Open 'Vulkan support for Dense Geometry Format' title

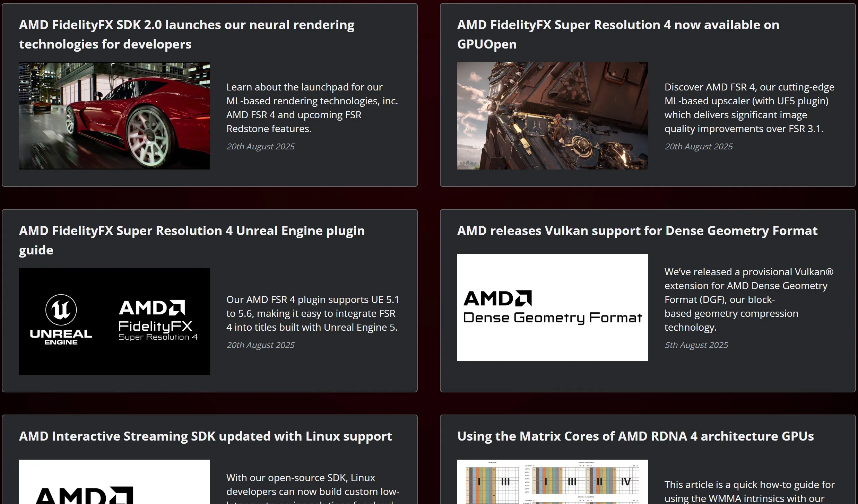(637, 231)
